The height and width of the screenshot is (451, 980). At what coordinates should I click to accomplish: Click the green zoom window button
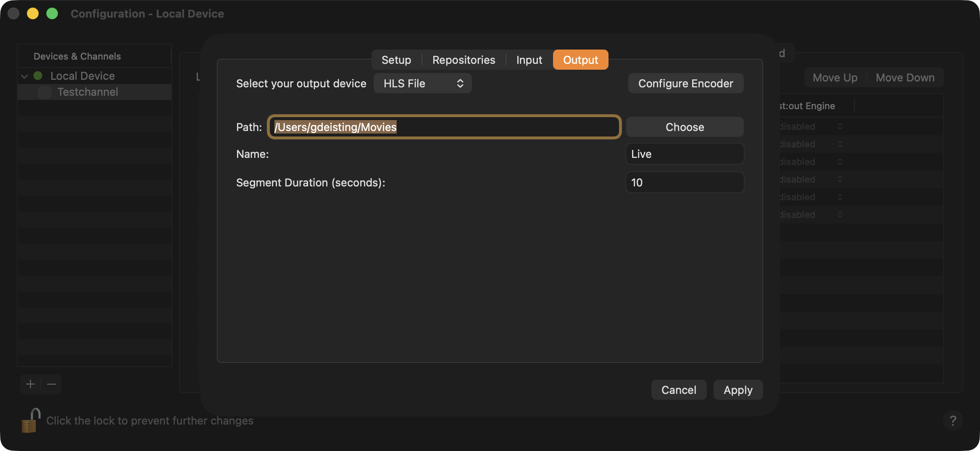[x=52, y=13]
